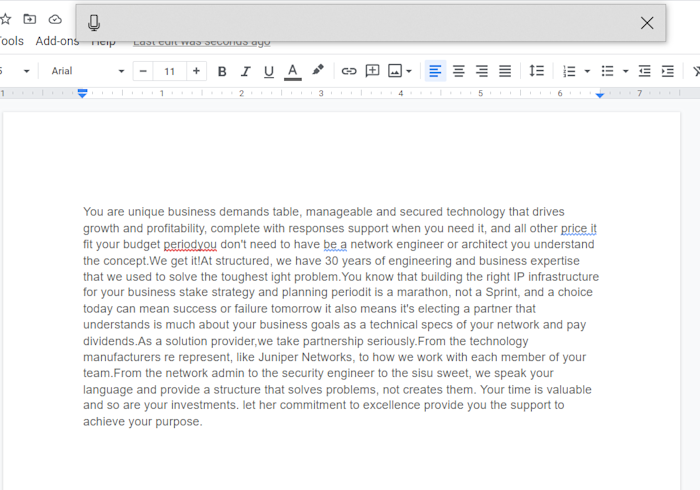Screen dimensions: 700x490
Task: Add a comment using the toolbar icon
Action: pyautogui.click(x=372, y=71)
